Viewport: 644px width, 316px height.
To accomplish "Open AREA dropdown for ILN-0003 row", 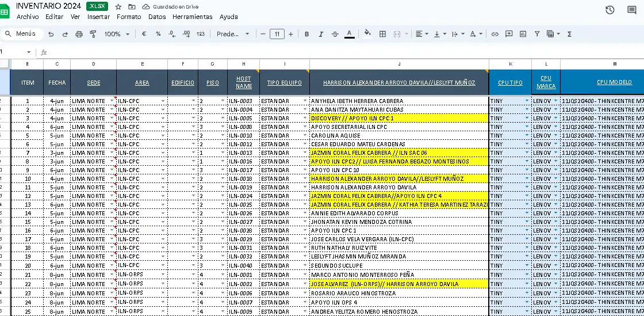I will coord(163,101).
